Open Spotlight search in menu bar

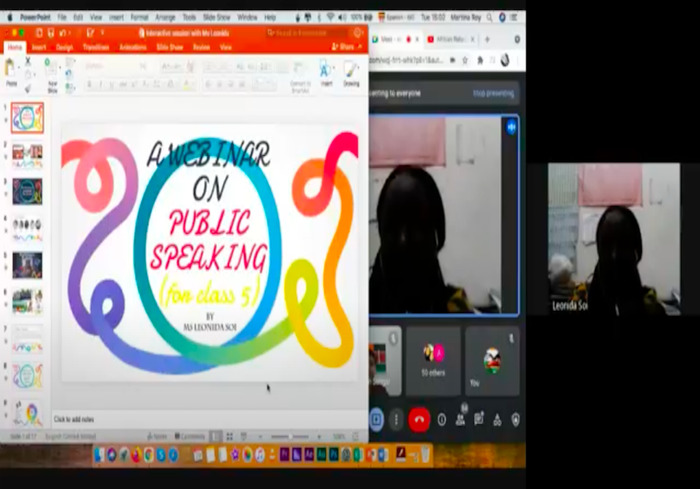[x=490, y=17]
